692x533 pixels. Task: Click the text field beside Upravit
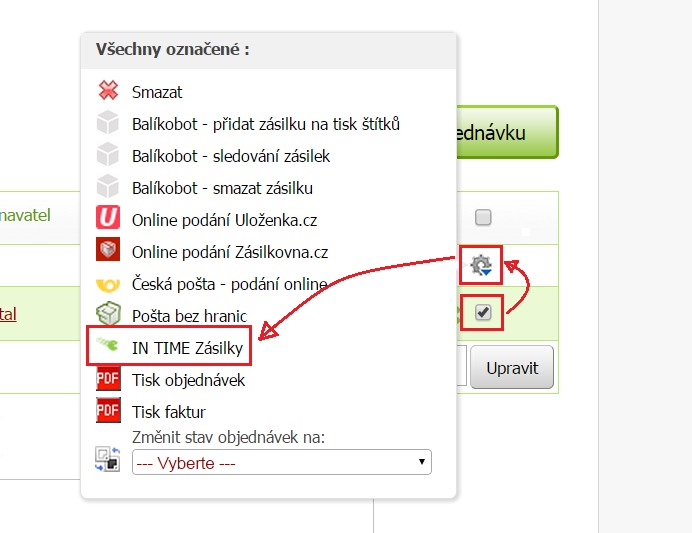tap(461, 366)
